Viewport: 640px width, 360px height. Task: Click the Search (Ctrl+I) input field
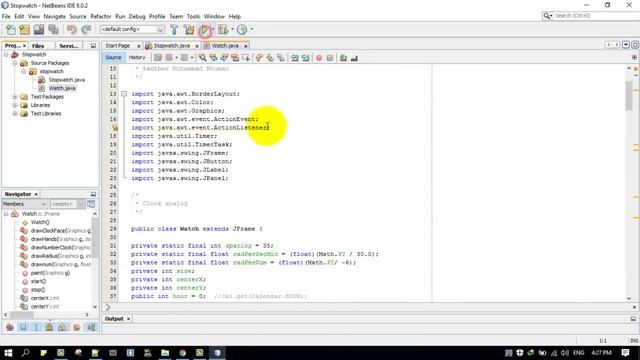[x=595, y=16]
